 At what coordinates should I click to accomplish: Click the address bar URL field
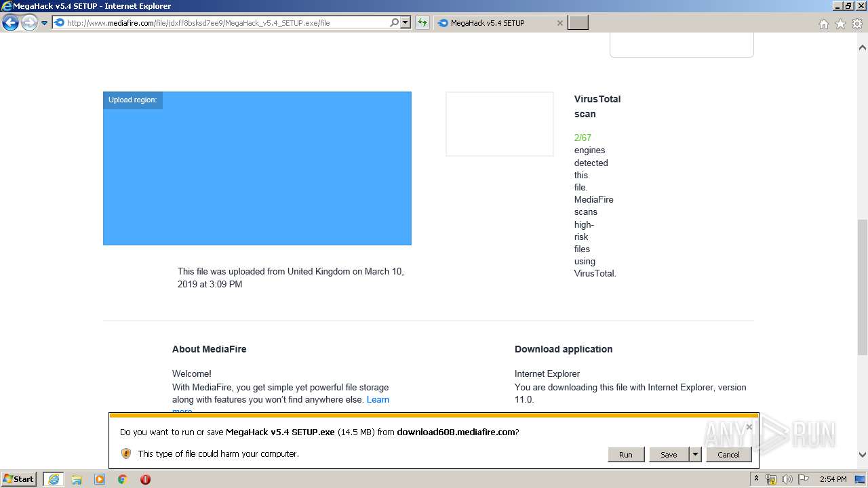pyautogui.click(x=220, y=23)
